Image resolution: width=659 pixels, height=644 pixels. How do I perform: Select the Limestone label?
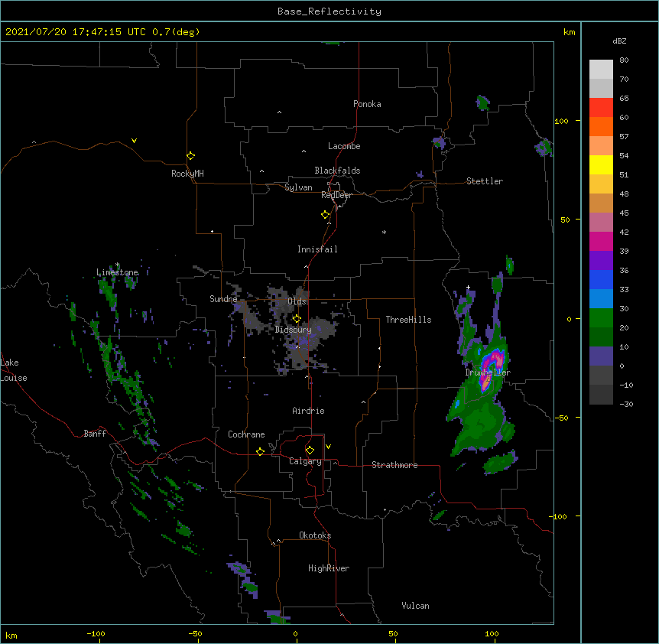[x=117, y=272]
